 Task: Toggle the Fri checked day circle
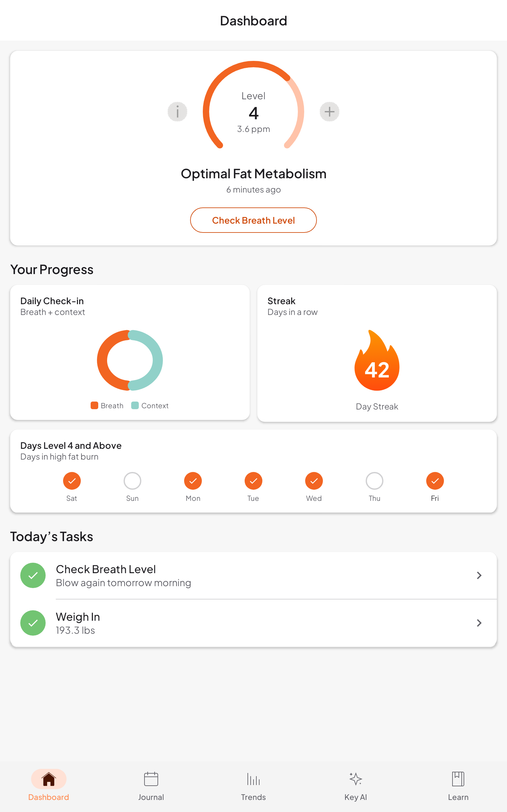(435, 481)
